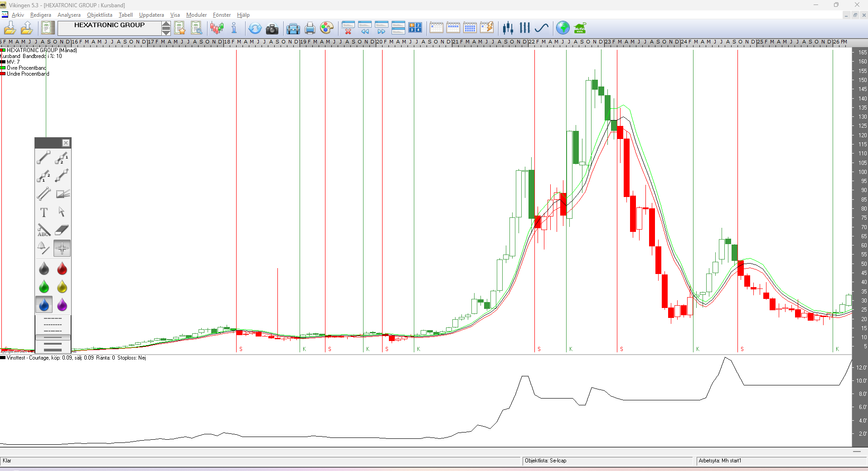Screen dimensions: 868x471
Task: Close the floating drawing tools palette
Action: tap(66, 143)
